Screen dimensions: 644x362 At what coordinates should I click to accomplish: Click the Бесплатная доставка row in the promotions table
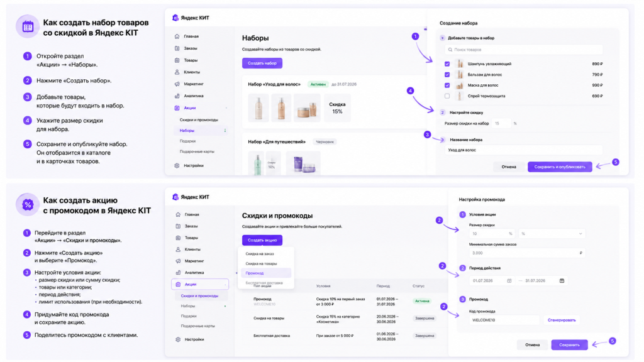344,336
